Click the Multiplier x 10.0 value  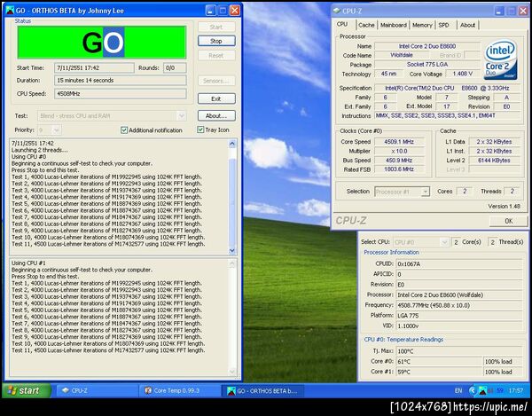(399, 151)
